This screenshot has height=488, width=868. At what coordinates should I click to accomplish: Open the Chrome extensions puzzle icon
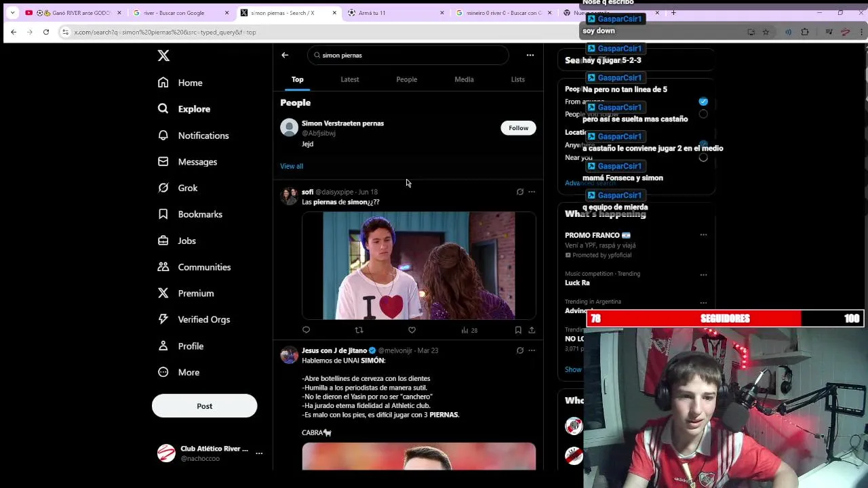805,32
